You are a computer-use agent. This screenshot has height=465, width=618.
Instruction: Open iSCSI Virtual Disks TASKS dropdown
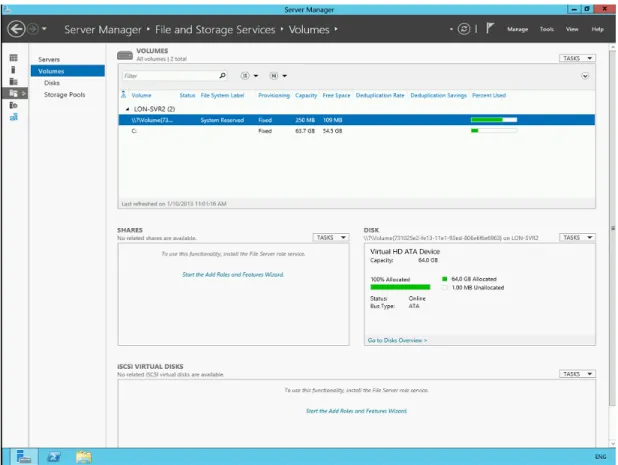pos(577,374)
